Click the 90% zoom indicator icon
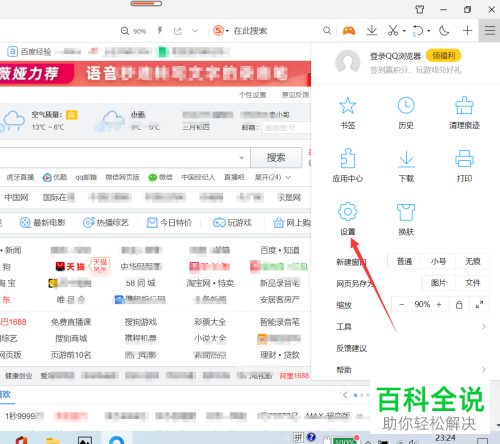The image size is (500, 444). [133, 31]
